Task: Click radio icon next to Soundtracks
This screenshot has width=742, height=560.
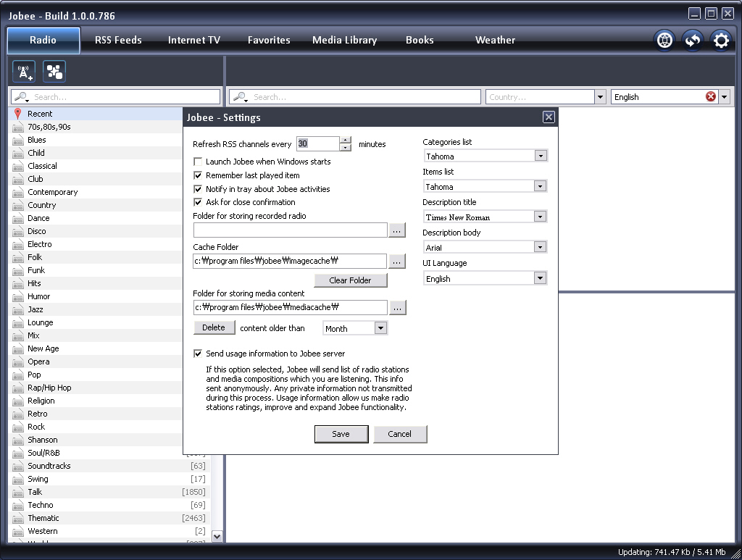Action: (17, 466)
